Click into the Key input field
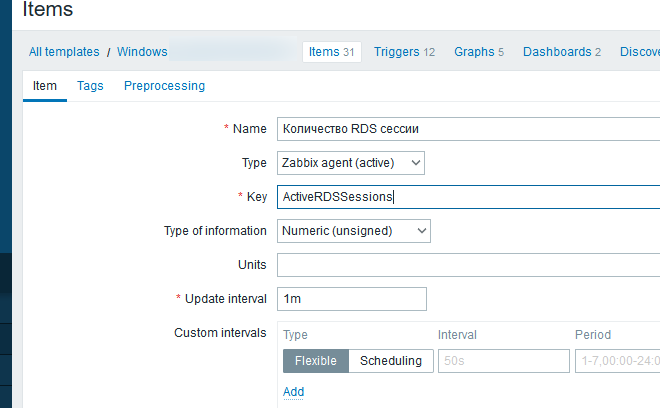The height and width of the screenshot is (408, 660). click(x=468, y=197)
